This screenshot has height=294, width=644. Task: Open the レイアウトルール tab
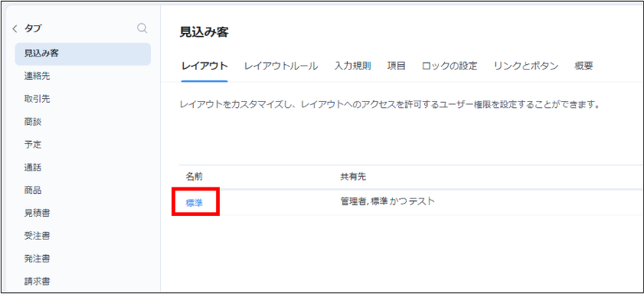281,66
